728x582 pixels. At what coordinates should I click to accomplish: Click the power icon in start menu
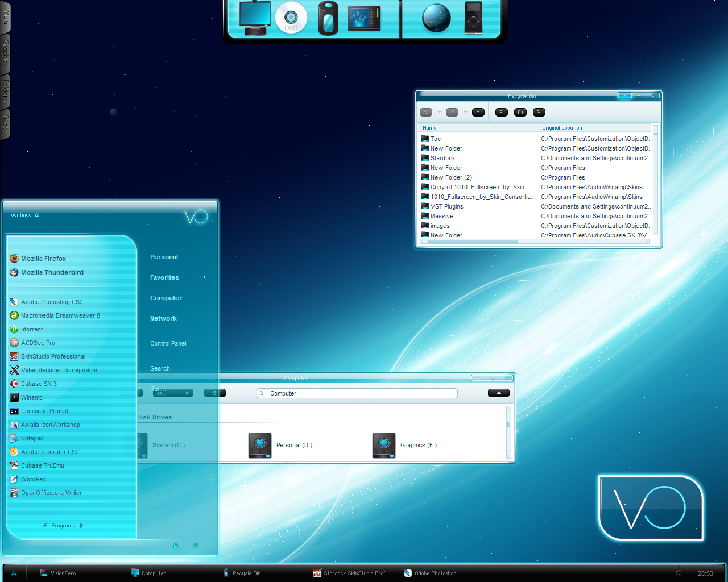point(196,546)
